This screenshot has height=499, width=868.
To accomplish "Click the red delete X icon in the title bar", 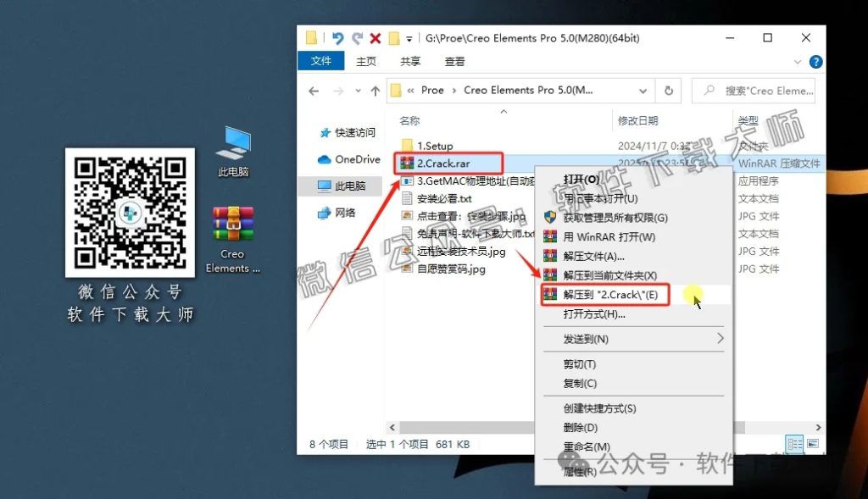I will click(376, 38).
